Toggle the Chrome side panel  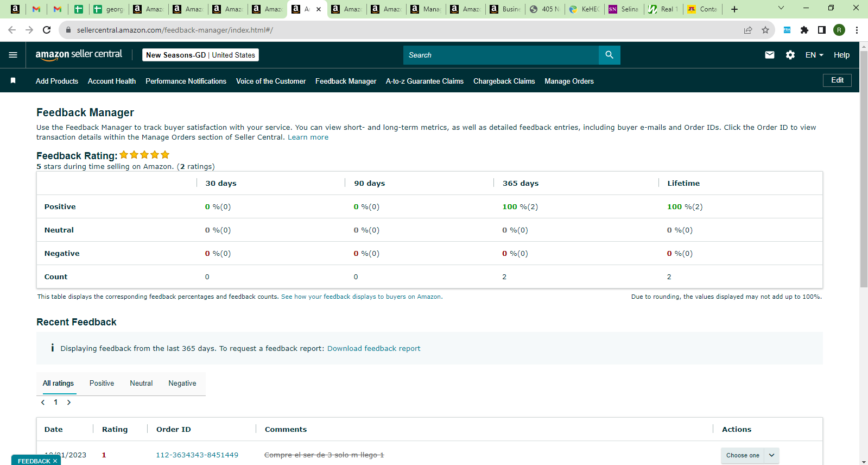point(822,30)
